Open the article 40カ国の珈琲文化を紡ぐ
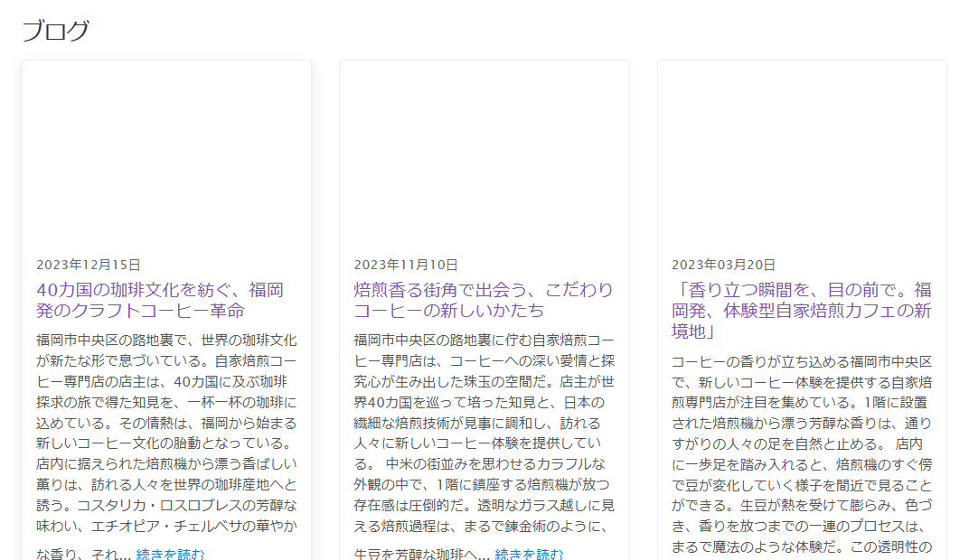969x560 pixels. click(160, 300)
